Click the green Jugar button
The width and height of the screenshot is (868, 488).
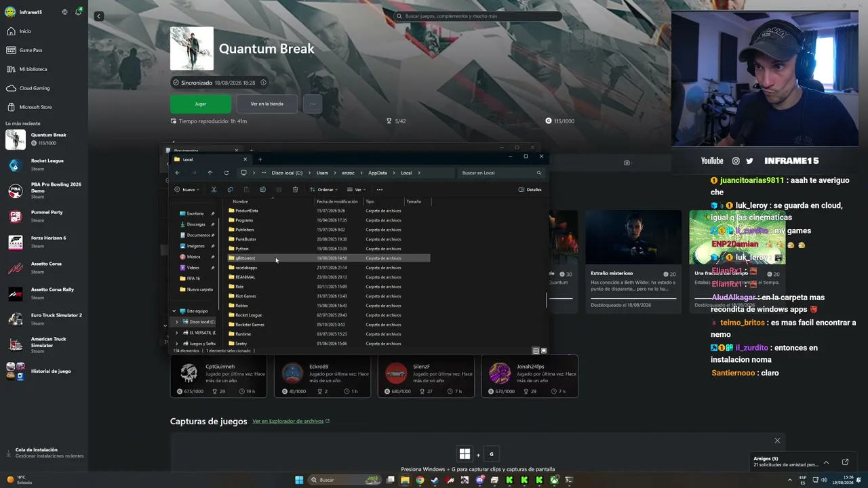[x=201, y=104]
